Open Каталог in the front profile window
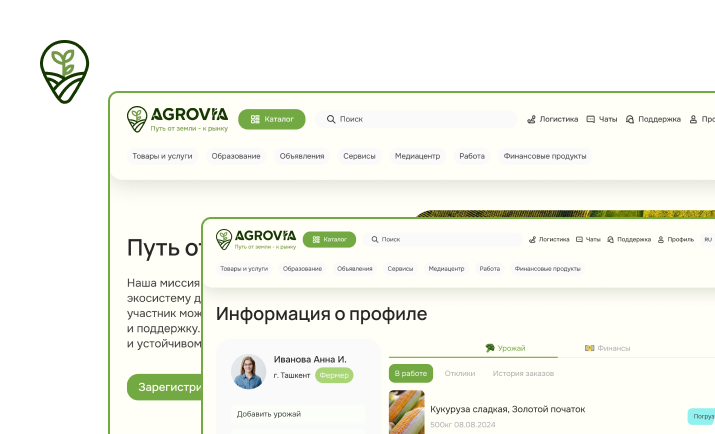The height and width of the screenshot is (434, 715). [329, 239]
